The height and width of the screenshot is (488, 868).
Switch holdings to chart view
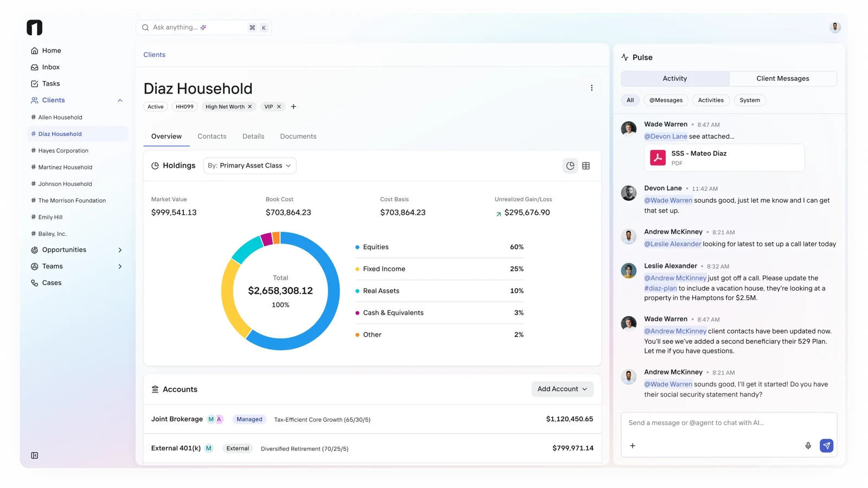click(x=570, y=166)
